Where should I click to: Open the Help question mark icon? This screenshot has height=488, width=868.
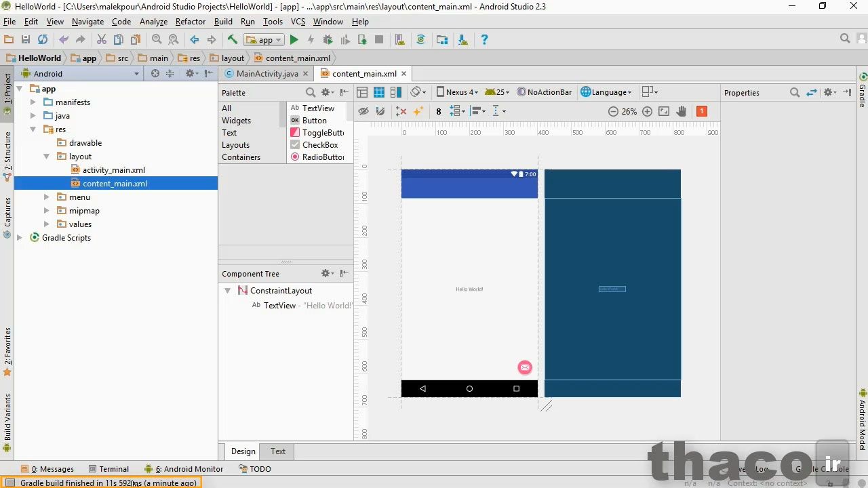484,40
